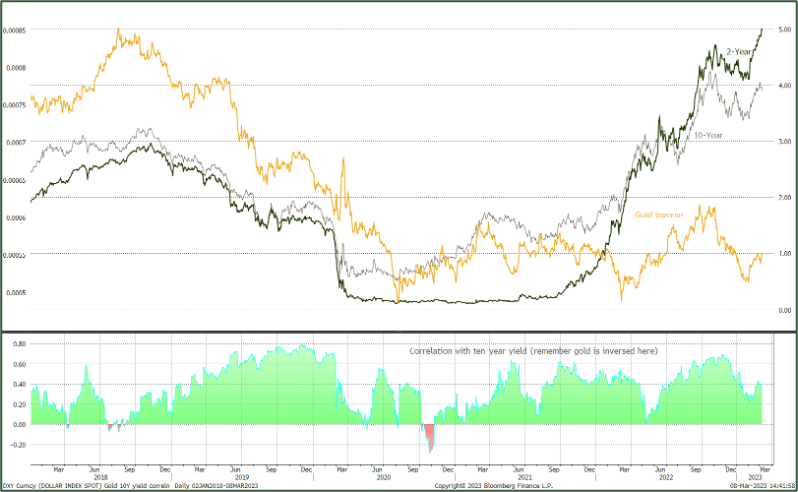Click the 0.00085 left axis value
The height and width of the screenshot is (492, 798).
(14, 31)
